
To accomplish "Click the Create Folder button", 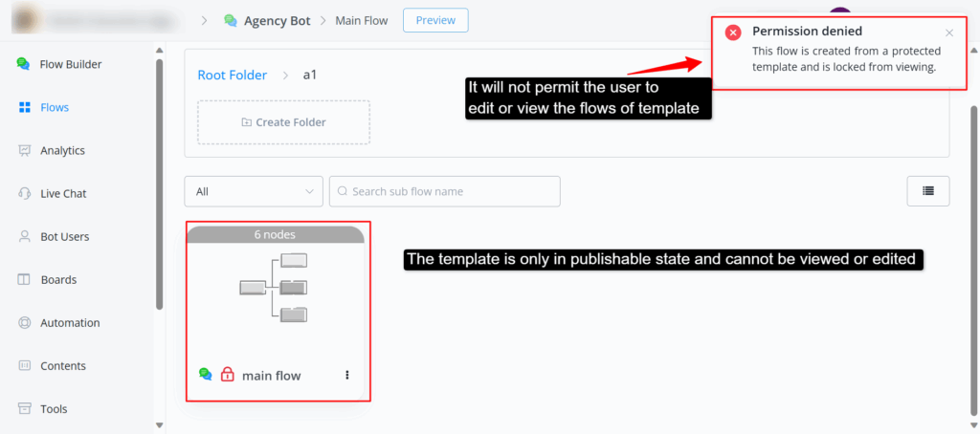I will [x=283, y=122].
